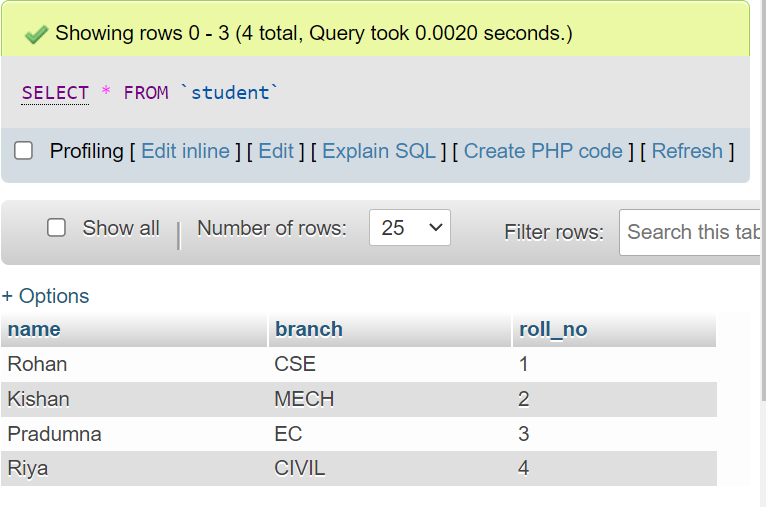This screenshot has width=766, height=507.
Task: Sort by the branch column header
Action: [309, 329]
